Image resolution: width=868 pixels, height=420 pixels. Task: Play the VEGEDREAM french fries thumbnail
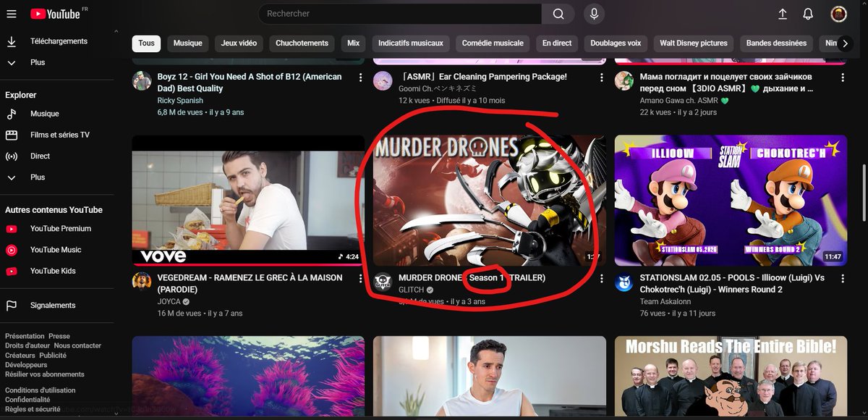point(248,201)
